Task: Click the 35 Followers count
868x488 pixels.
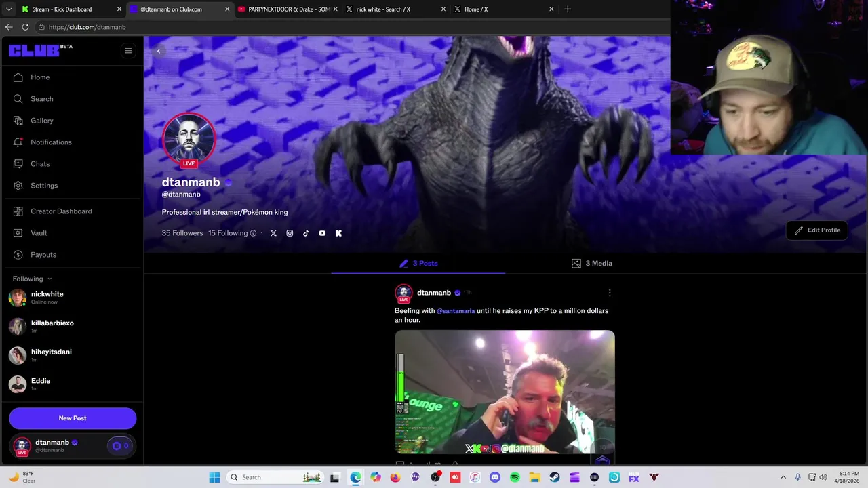Action: click(182, 233)
